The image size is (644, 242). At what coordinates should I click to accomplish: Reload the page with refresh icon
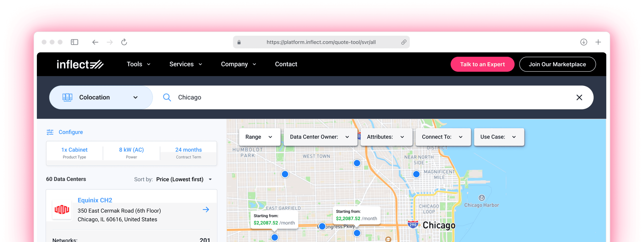point(124,42)
